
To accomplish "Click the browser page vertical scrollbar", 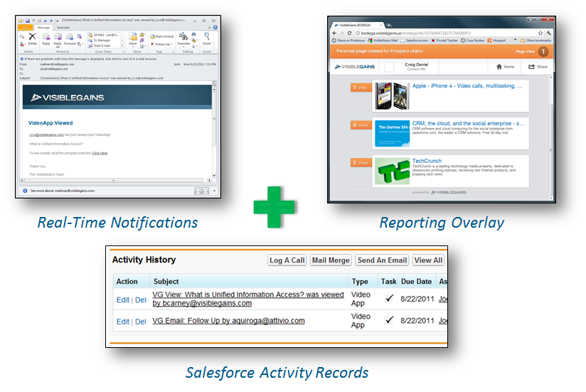I will tap(550, 137).
